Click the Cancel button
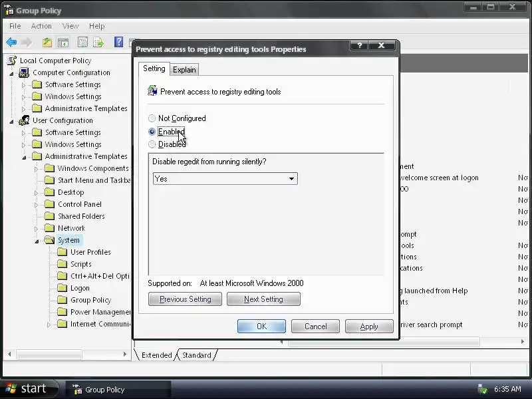This screenshot has width=532, height=399. coord(315,326)
